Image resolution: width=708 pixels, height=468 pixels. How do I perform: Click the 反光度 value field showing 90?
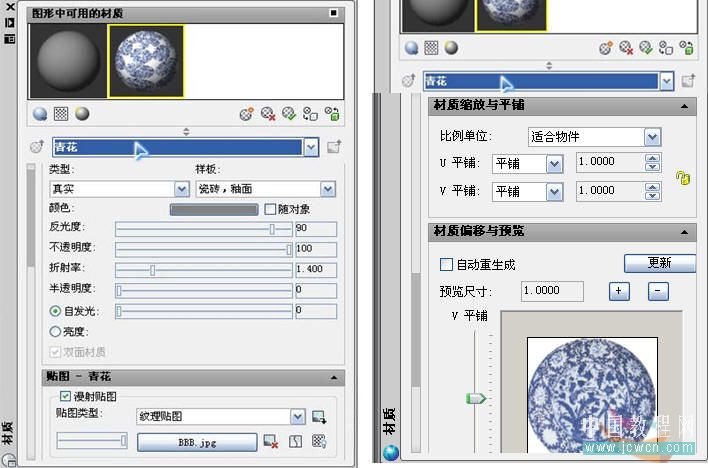[316, 229]
